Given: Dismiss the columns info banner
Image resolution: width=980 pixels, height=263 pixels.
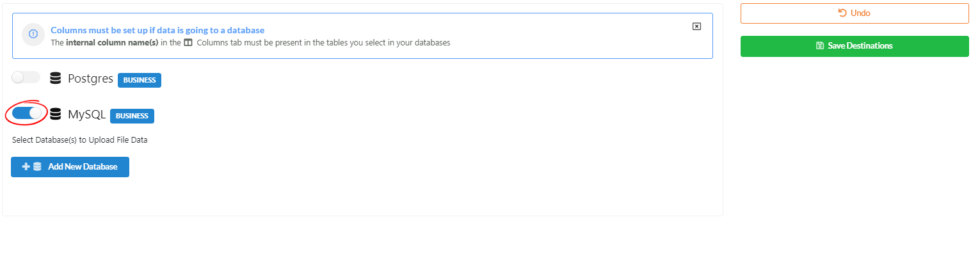Looking at the screenshot, I should (x=696, y=26).
